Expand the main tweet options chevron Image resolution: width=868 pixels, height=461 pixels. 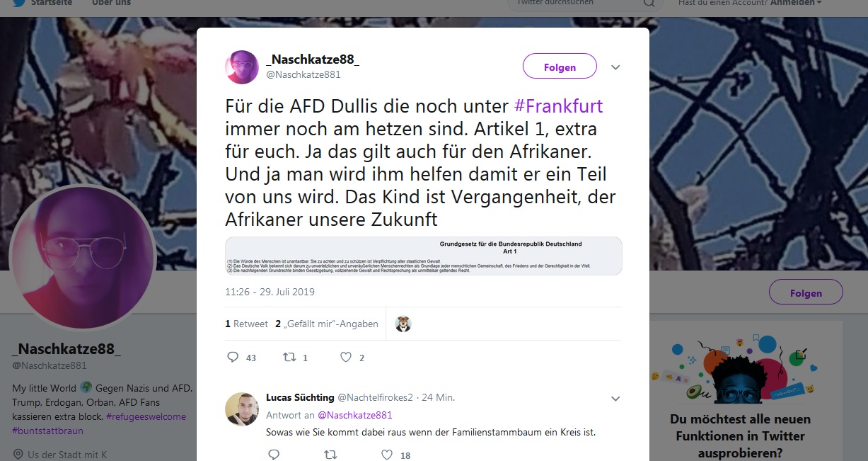(x=615, y=67)
